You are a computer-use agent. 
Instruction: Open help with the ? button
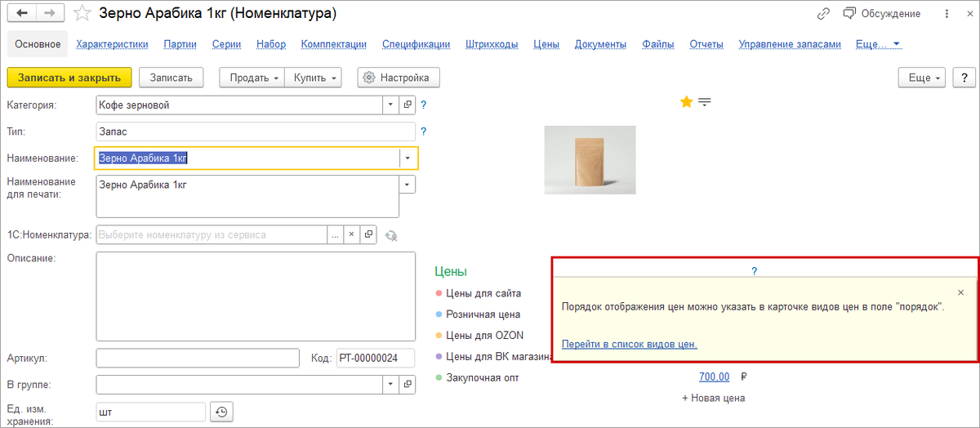(x=964, y=78)
